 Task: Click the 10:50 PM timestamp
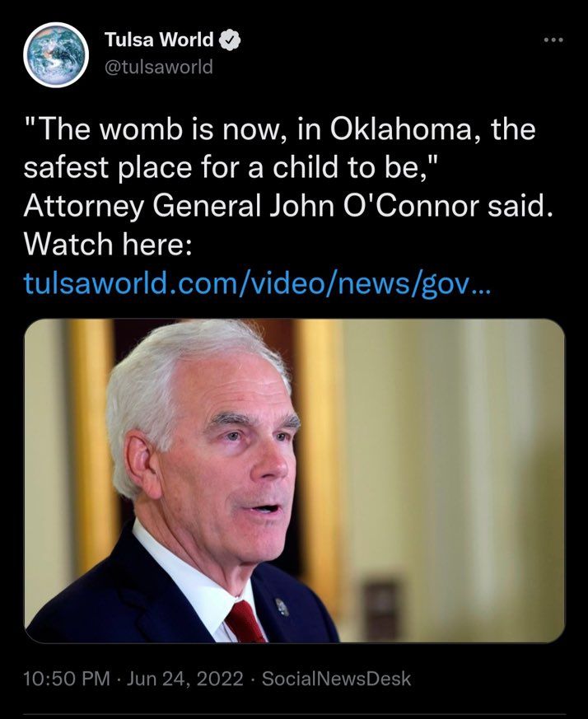67,679
